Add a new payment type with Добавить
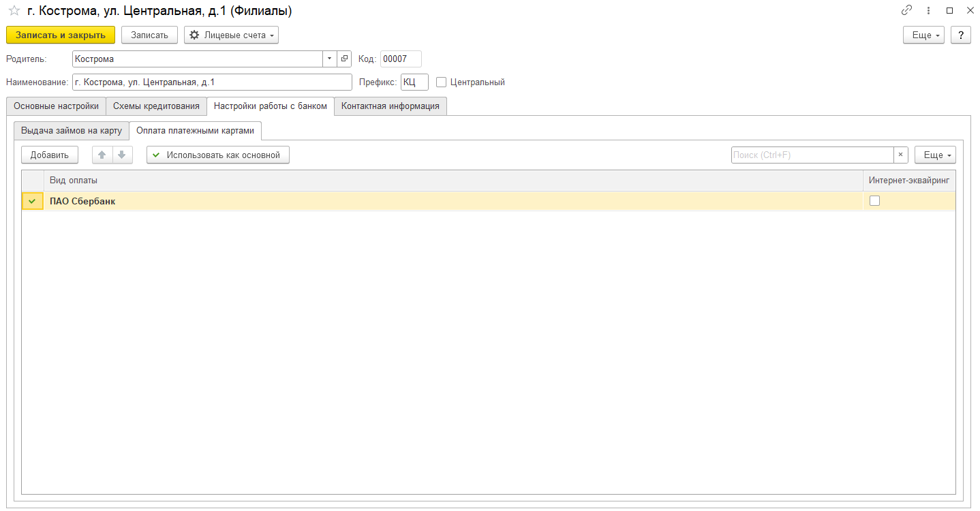 click(x=50, y=155)
